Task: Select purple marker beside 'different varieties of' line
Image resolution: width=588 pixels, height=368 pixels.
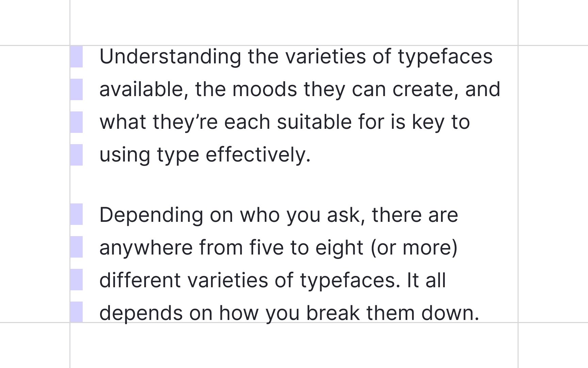Action: [x=77, y=279]
